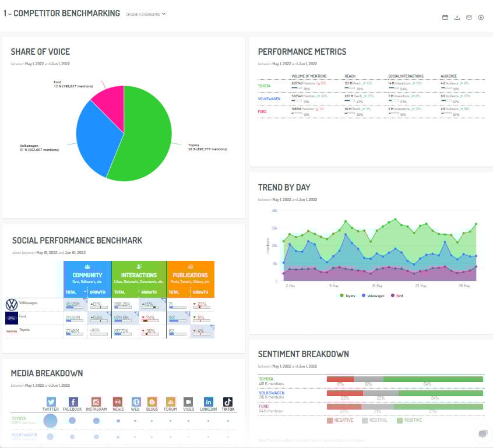Click Toyota's positive sentiment bar segment

pyautogui.click(x=433, y=379)
